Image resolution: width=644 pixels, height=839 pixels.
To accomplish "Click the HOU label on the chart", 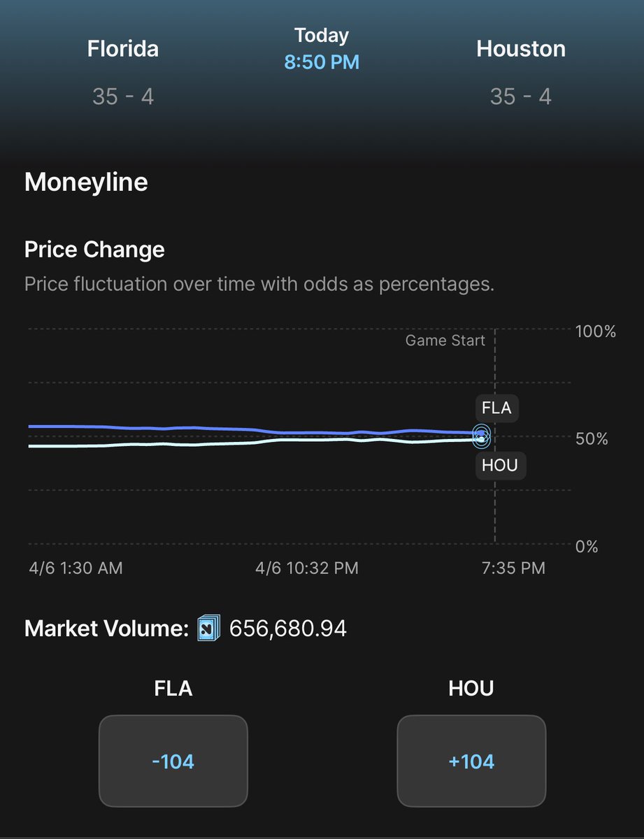I will click(x=500, y=465).
